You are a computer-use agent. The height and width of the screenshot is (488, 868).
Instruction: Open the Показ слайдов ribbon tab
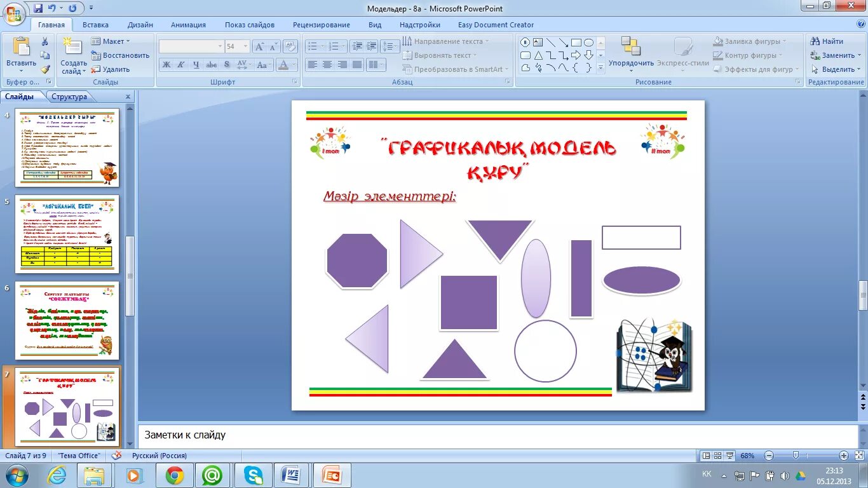click(250, 25)
